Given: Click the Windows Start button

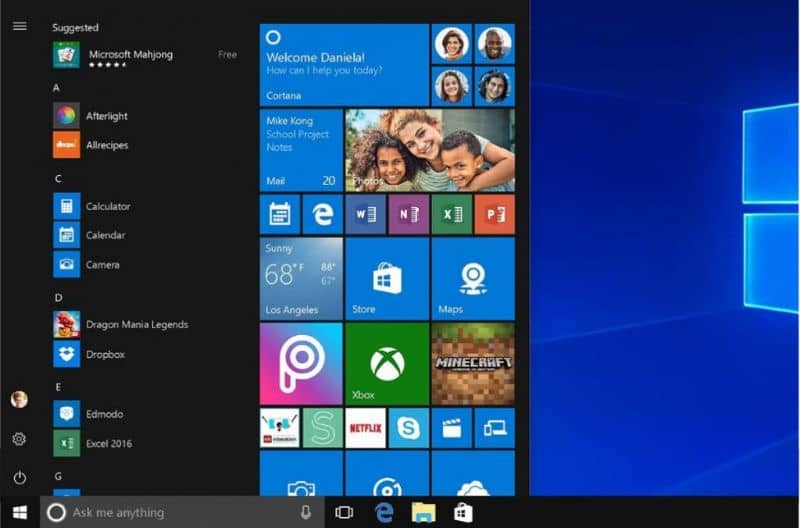Looking at the screenshot, I should 20,512.
